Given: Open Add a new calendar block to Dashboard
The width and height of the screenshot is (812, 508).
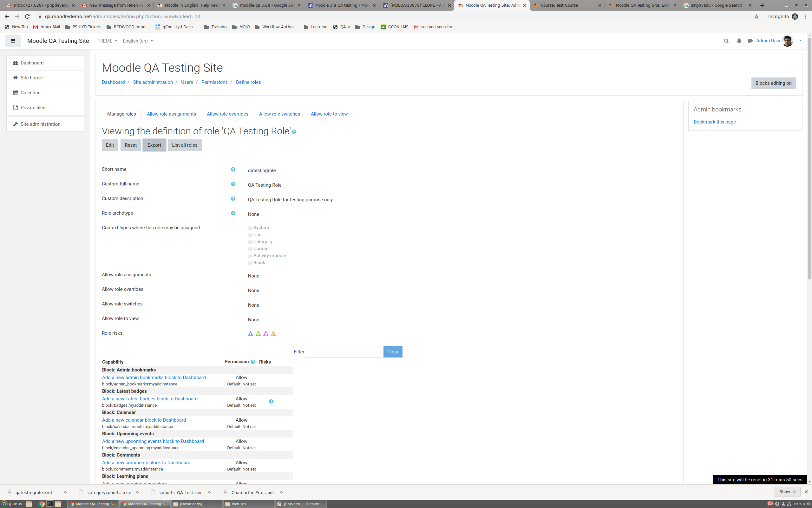Looking at the screenshot, I should 144,420.
